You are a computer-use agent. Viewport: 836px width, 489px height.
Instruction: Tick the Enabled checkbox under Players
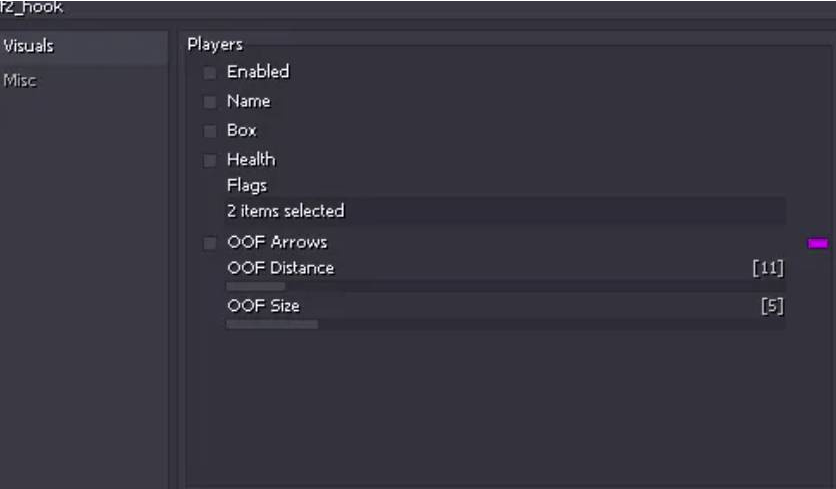tap(210, 72)
